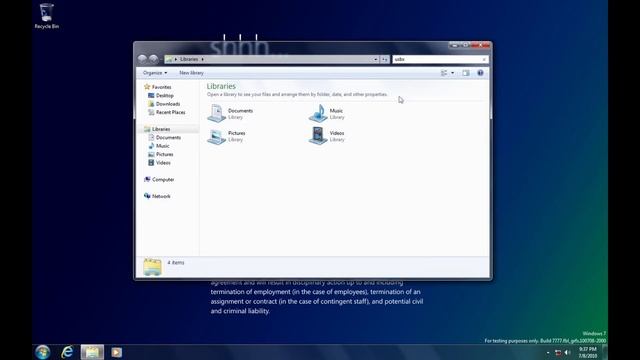The image size is (640, 360).
Task: Select Videos in the navigation tree
Action: [x=160, y=163]
